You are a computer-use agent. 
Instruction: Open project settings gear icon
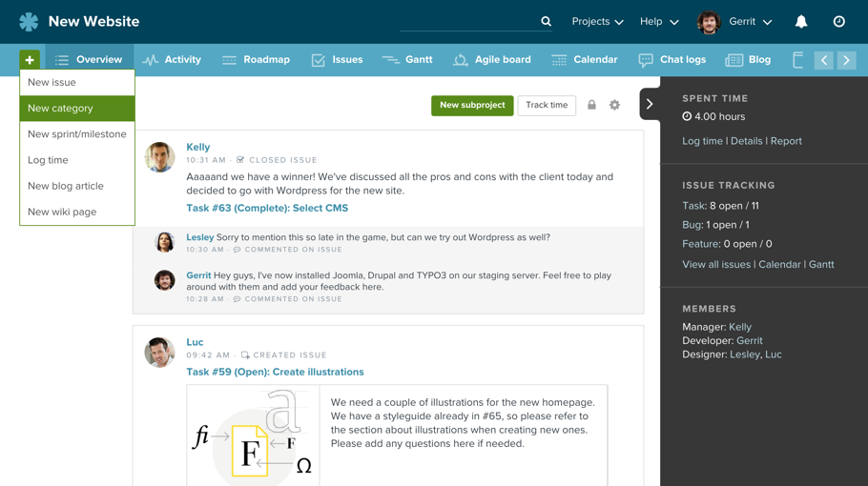pos(614,105)
